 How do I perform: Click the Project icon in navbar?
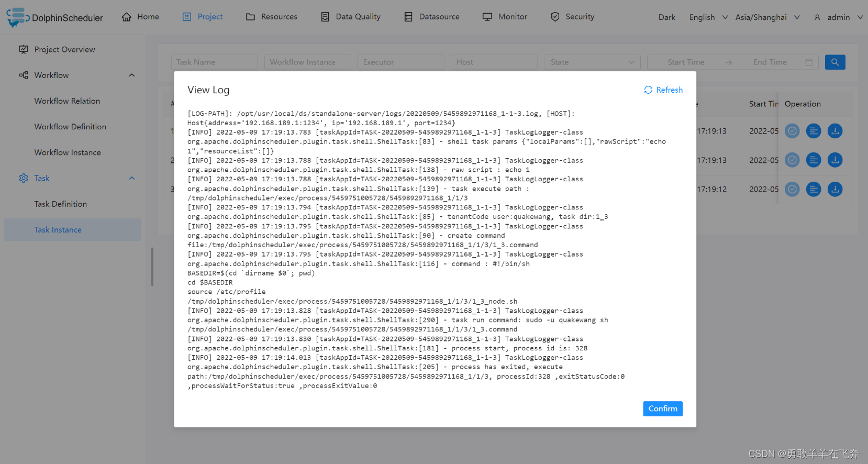click(187, 17)
